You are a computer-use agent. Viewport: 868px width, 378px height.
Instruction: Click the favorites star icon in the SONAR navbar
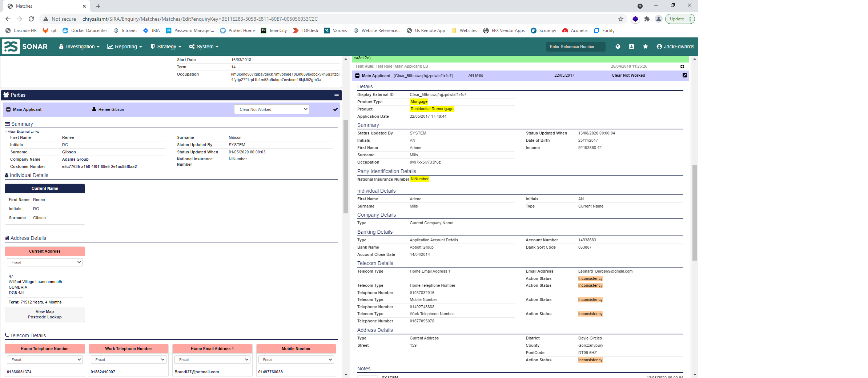[646, 47]
